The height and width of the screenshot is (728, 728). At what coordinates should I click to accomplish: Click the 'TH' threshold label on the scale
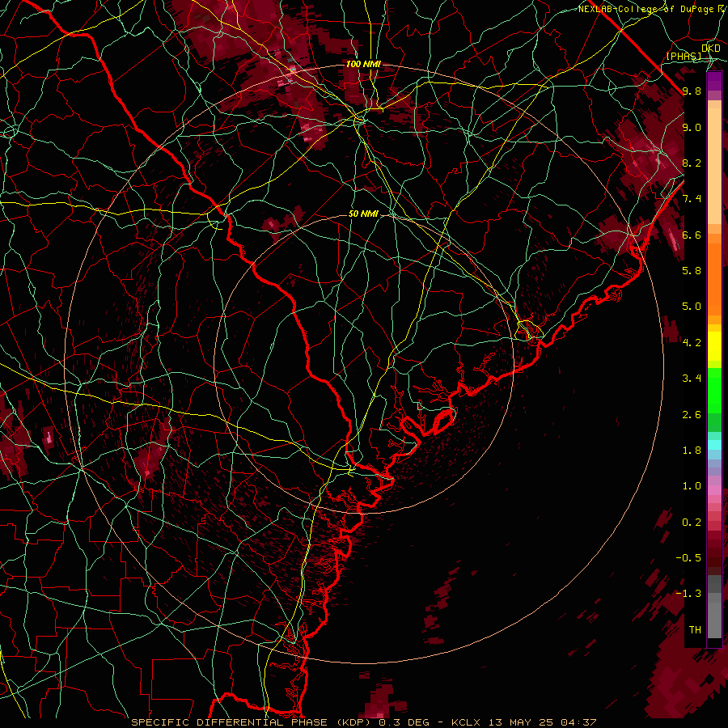695,630
